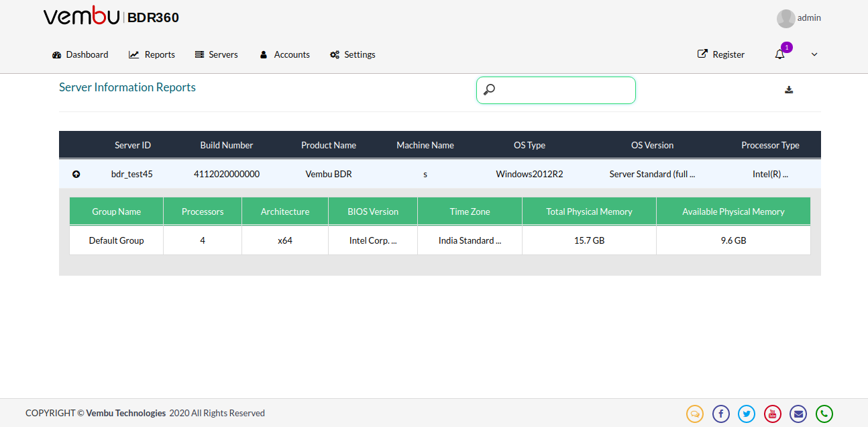The image size is (868, 427).
Task: Select the India Standard ... time zone cell
Action: coord(470,240)
